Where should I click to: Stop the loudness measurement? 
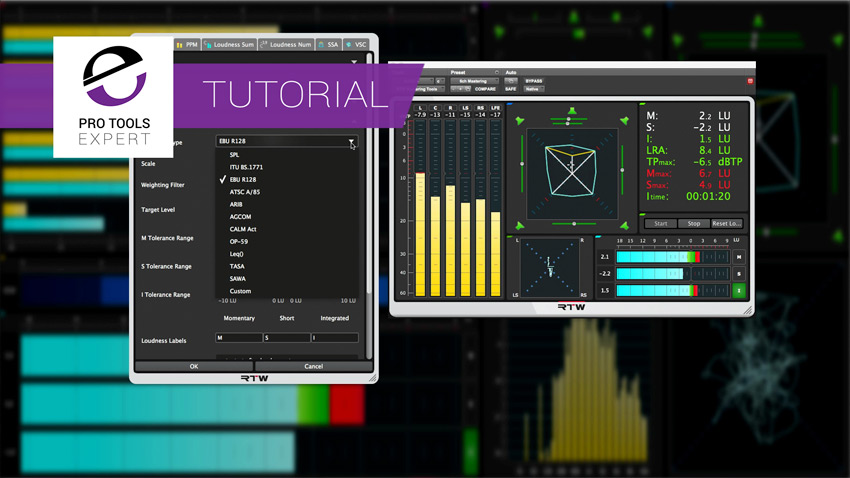(694, 223)
